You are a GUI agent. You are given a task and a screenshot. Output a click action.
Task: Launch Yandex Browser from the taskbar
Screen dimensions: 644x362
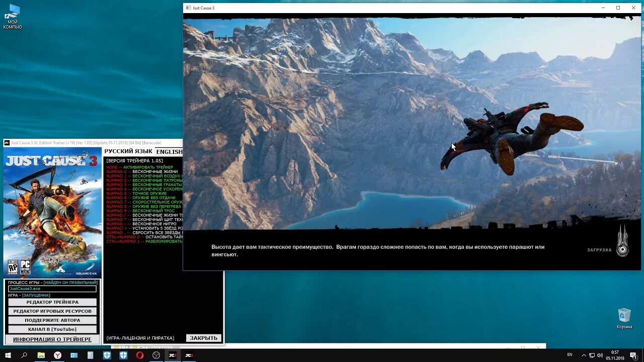[x=58, y=355]
